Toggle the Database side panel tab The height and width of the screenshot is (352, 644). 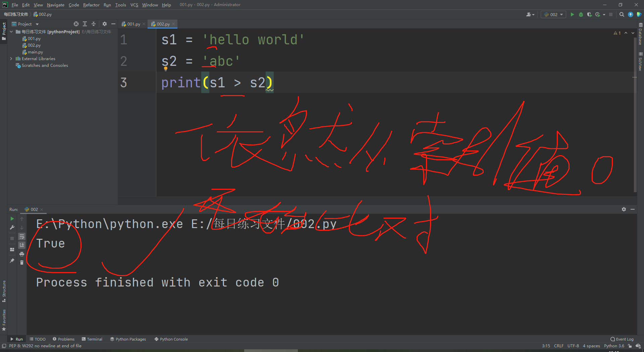(640, 34)
